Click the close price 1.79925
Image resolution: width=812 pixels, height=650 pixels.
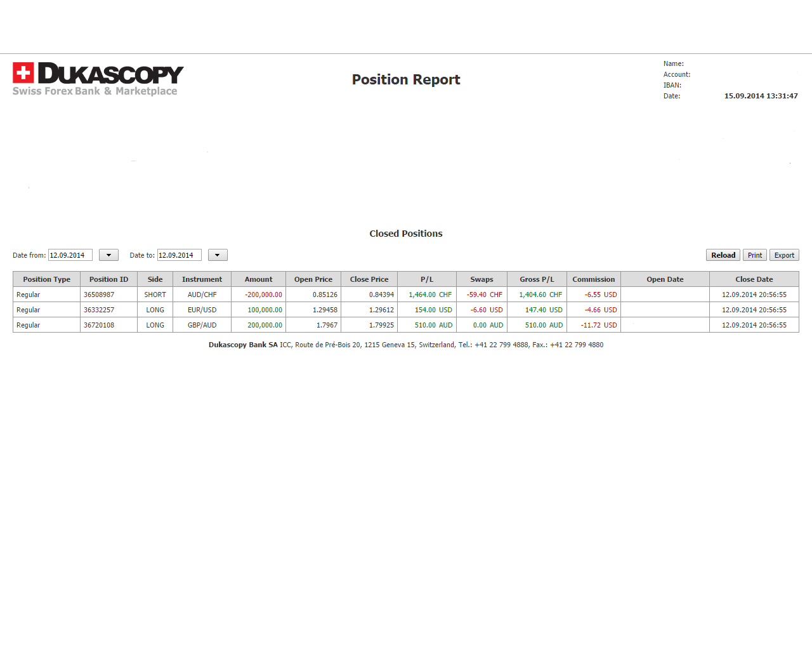pyautogui.click(x=381, y=325)
